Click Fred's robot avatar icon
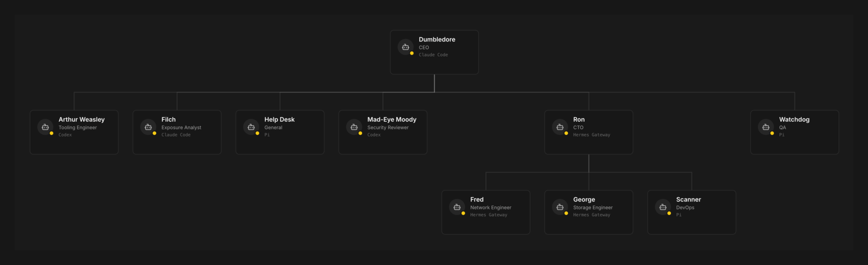 pyautogui.click(x=457, y=207)
